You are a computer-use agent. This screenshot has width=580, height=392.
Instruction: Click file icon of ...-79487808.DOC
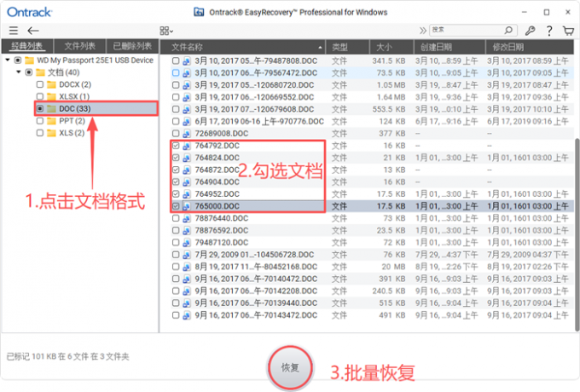coord(187,61)
